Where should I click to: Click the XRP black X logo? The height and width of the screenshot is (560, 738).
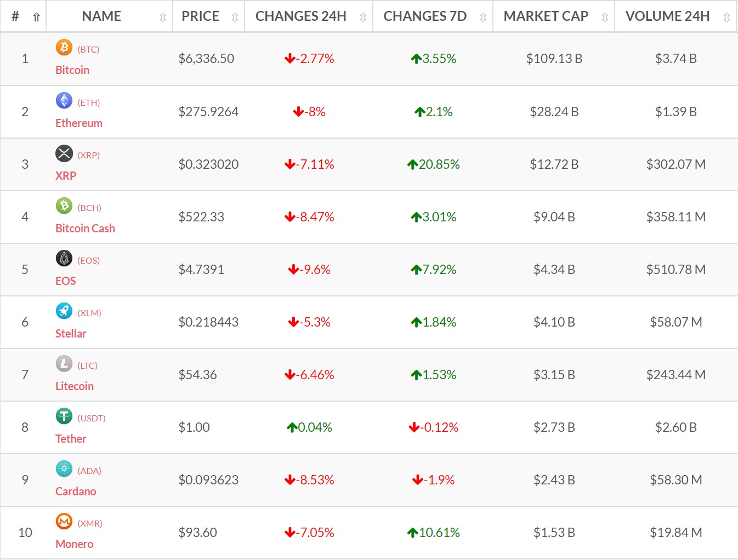(64, 153)
